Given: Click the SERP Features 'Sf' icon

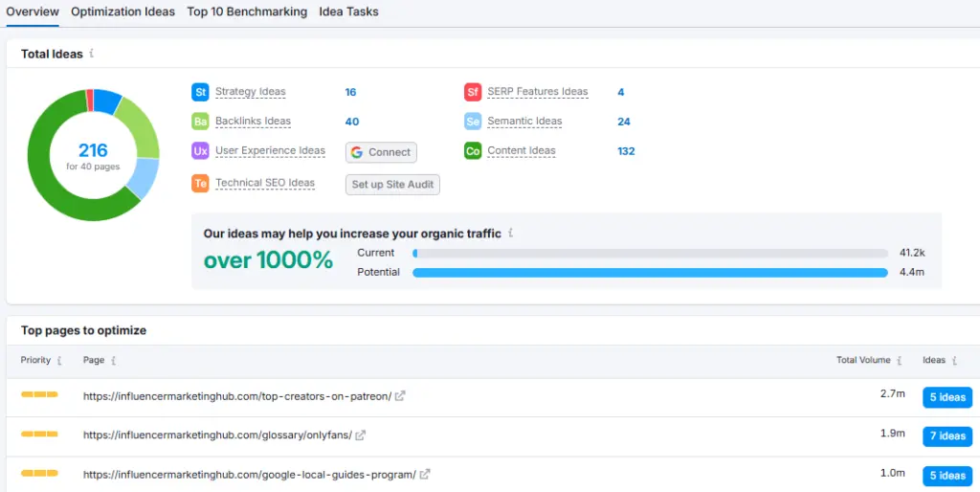Looking at the screenshot, I should (473, 92).
